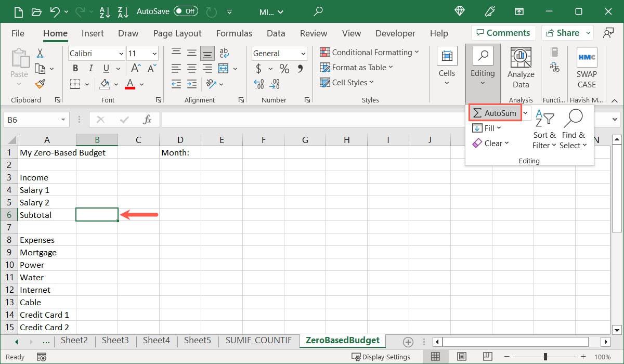Use Find & Select
The height and width of the screenshot is (364, 624).
click(573, 130)
